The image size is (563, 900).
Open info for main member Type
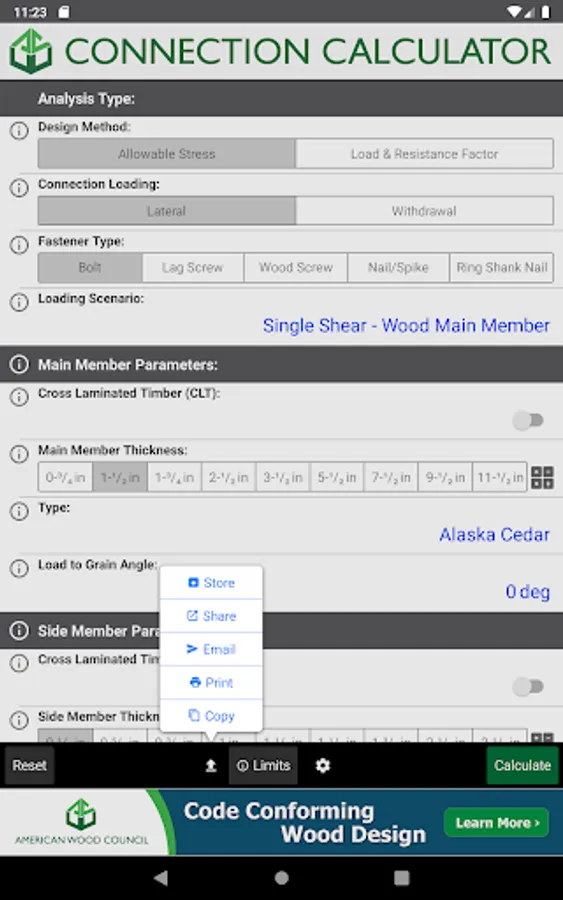point(19,511)
